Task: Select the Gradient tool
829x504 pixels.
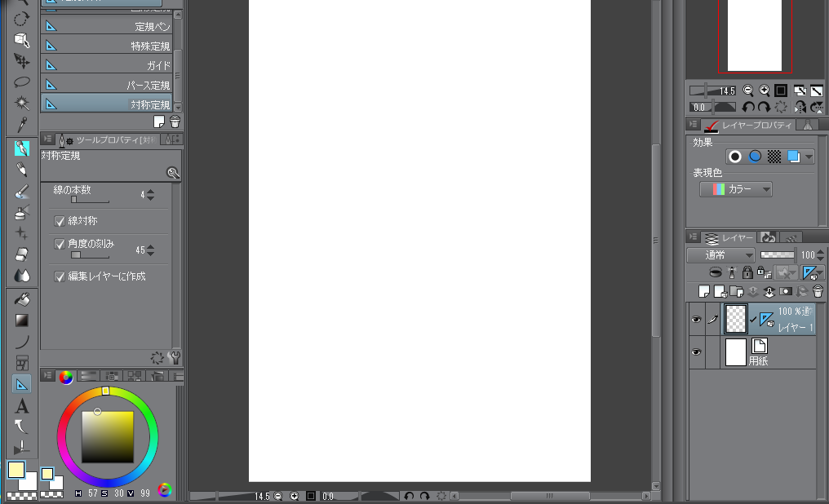Action: (21, 321)
